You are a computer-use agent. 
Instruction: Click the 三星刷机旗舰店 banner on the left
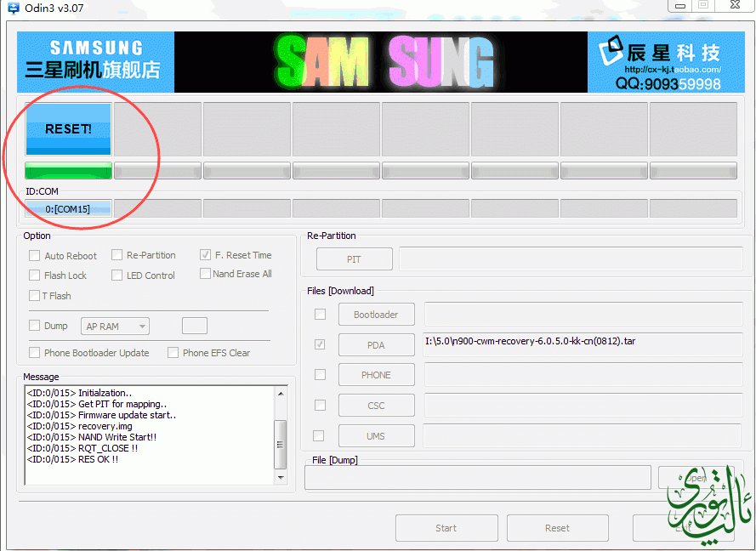(x=95, y=62)
